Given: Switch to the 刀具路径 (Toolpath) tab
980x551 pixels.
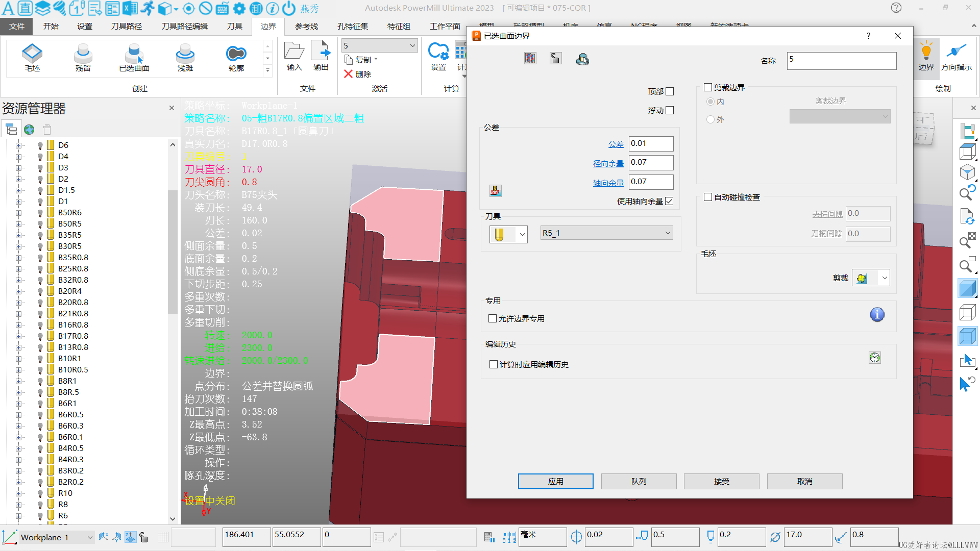Looking at the screenshot, I should click(126, 26).
